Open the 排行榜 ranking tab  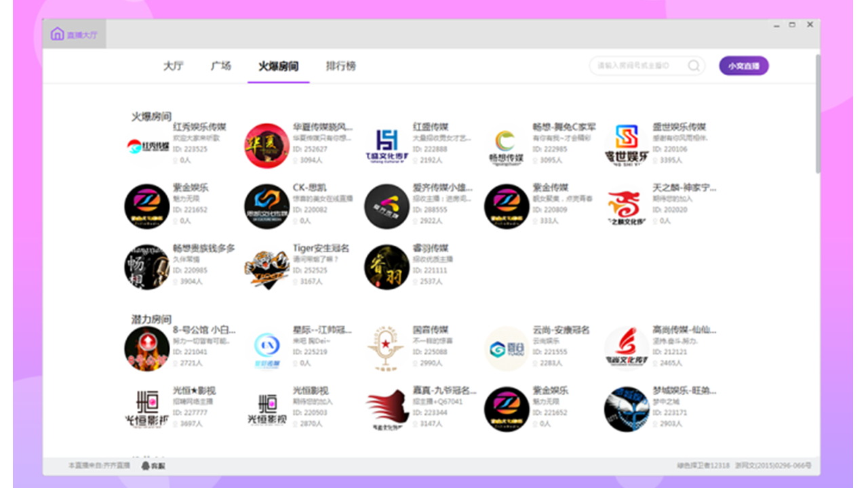(340, 66)
